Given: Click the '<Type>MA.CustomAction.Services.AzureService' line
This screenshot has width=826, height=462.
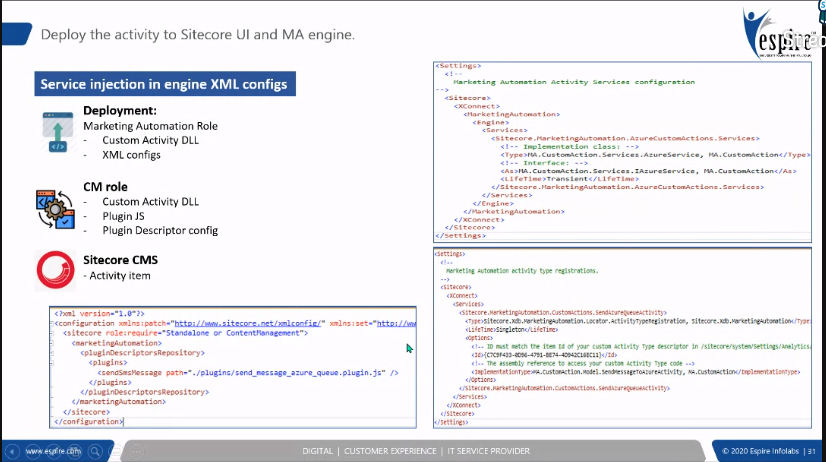Looking at the screenshot, I should click(x=654, y=155).
